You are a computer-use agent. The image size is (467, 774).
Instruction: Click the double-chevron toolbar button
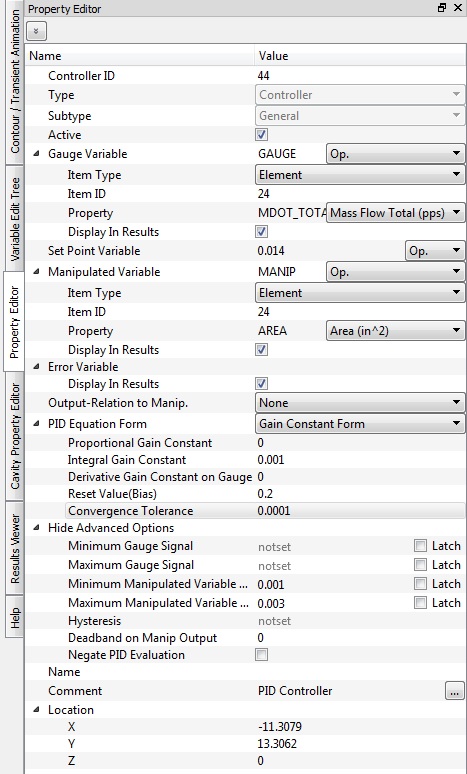click(x=37, y=31)
